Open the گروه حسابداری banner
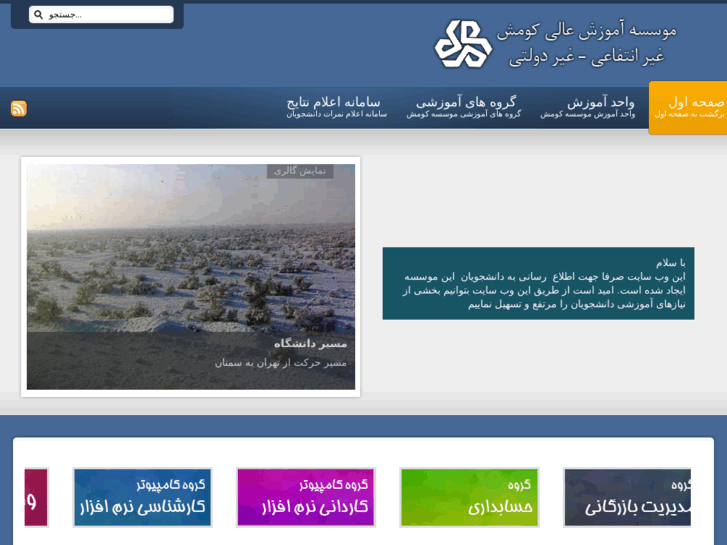Image resolution: width=727 pixels, height=545 pixels. [469, 498]
